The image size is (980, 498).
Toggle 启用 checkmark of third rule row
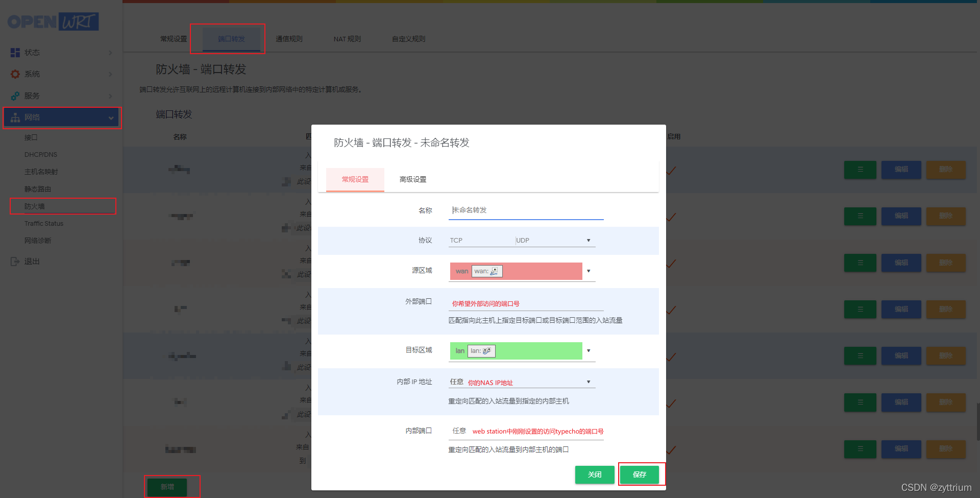click(671, 264)
